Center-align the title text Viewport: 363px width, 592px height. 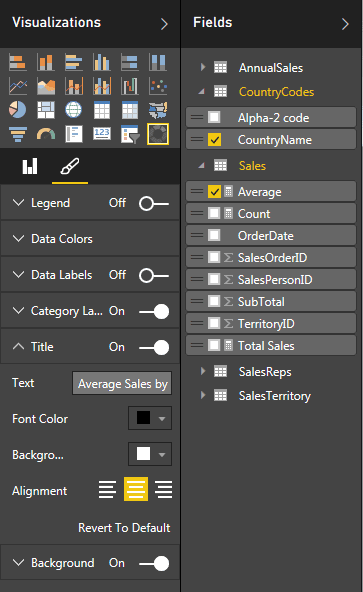click(x=136, y=489)
